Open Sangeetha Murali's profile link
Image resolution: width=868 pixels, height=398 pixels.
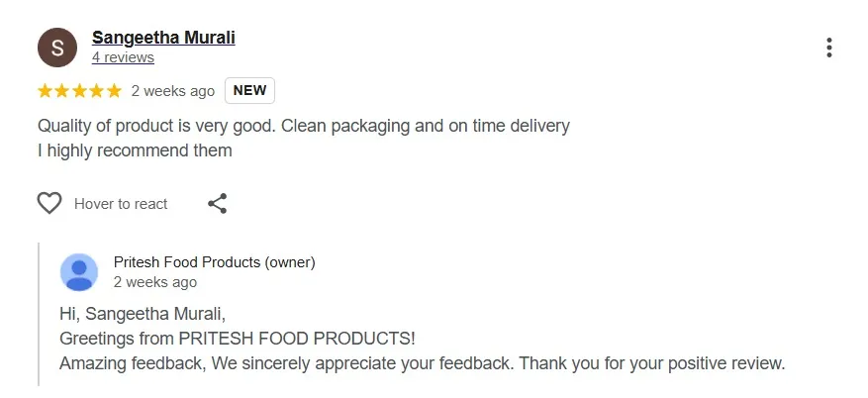pyautogui.click(x=163, y=38)
